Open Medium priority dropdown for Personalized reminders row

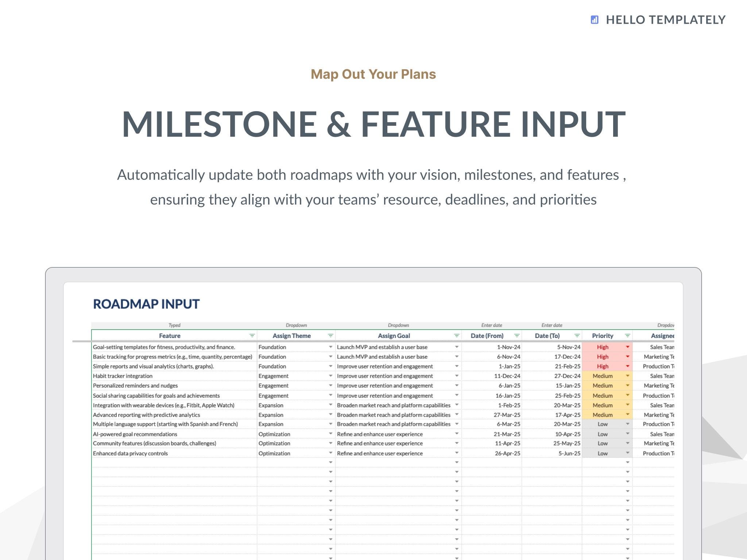pos(627,385)
